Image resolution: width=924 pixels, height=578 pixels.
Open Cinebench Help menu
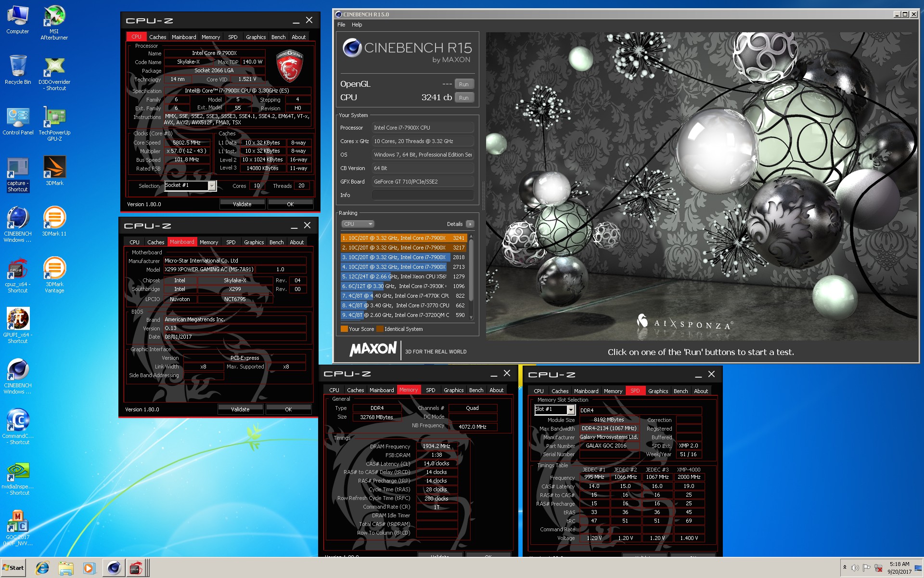coord(357,25)
